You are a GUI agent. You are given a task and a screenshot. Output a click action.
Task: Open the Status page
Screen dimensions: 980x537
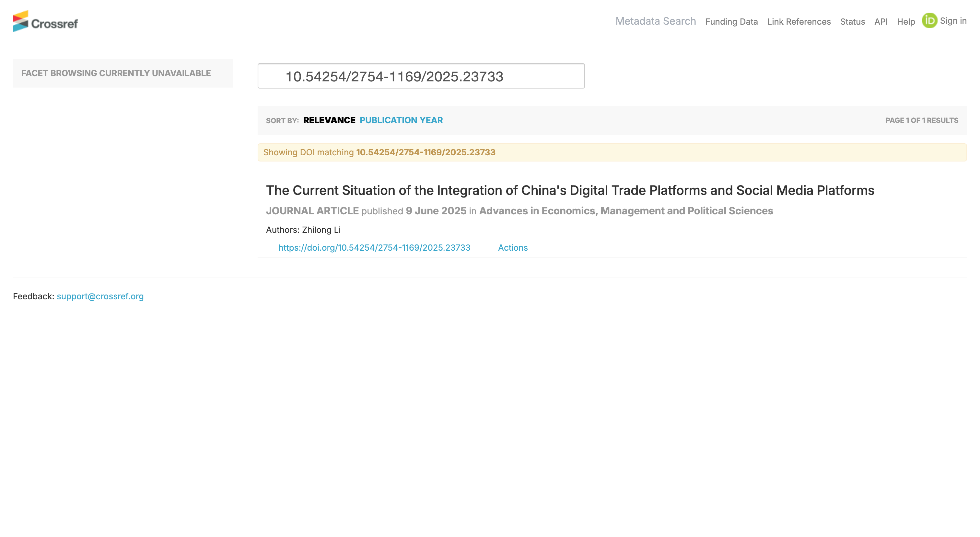click(x=852, y=22)
